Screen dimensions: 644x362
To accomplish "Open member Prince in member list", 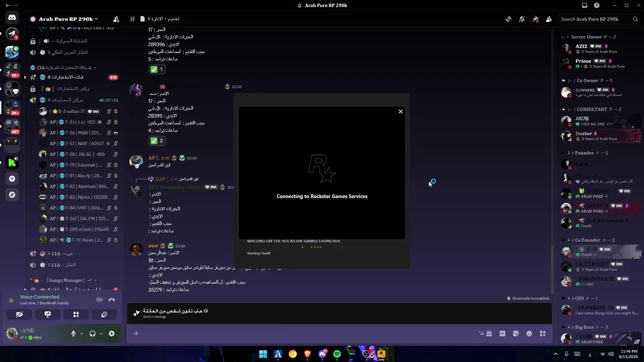I will point(601,63).
